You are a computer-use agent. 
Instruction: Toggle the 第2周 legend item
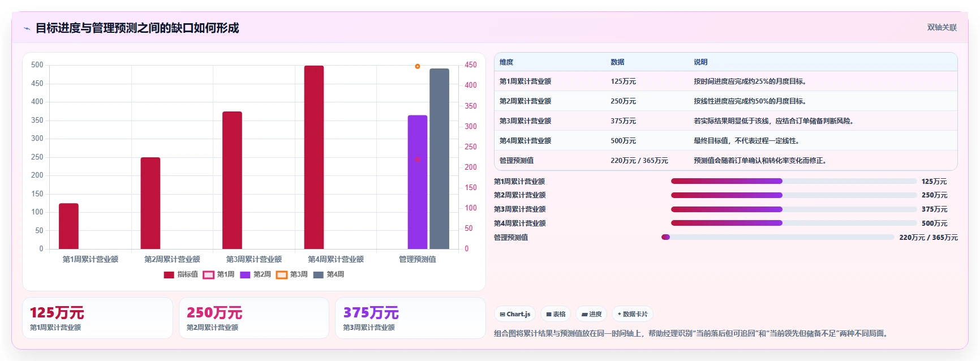[255, 274]
